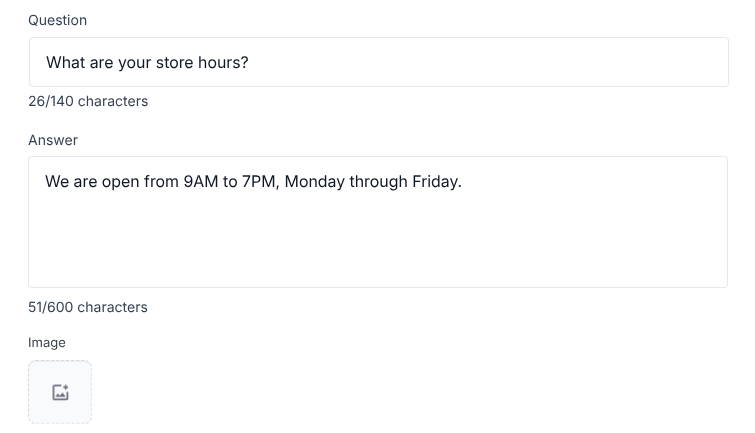Viewport: 755px width, 433px height.
Task: Click the 26/140 characters counter
Action: click(88, 101)
